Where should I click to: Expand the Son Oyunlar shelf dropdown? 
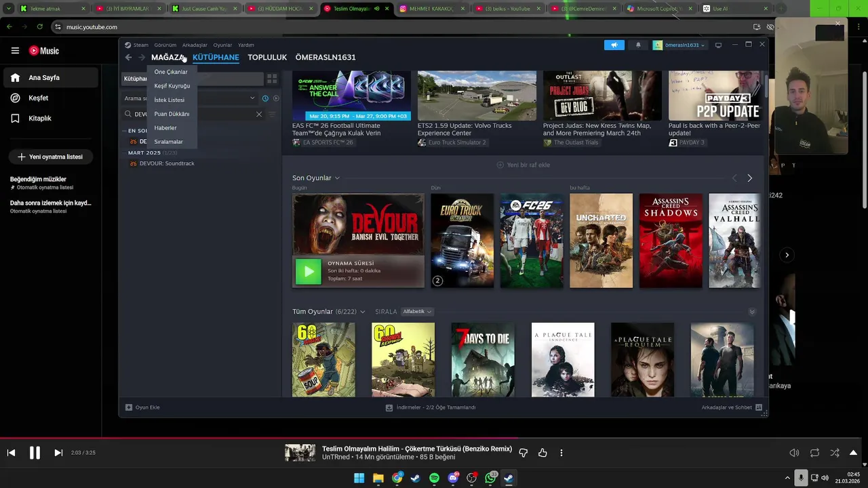coord(337,178)
